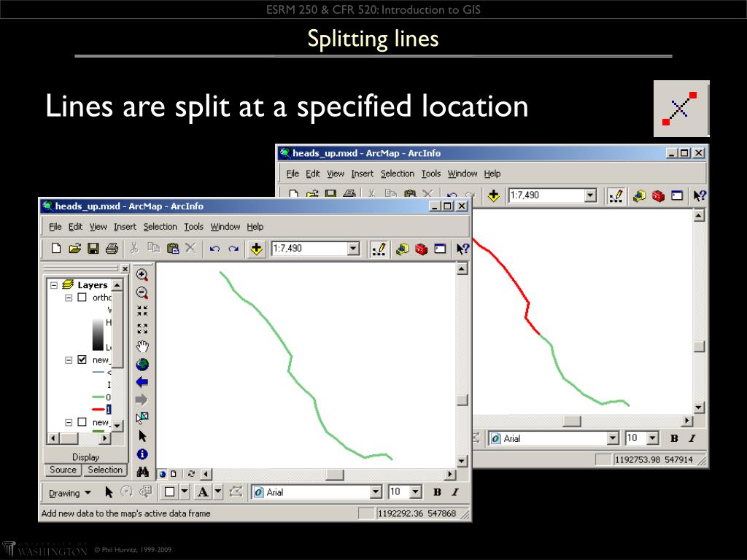The width and height of the screenshot is (747, 560).
Task: Toggle ortho layer visibility checkbox
Action: [x=82, y=297]
